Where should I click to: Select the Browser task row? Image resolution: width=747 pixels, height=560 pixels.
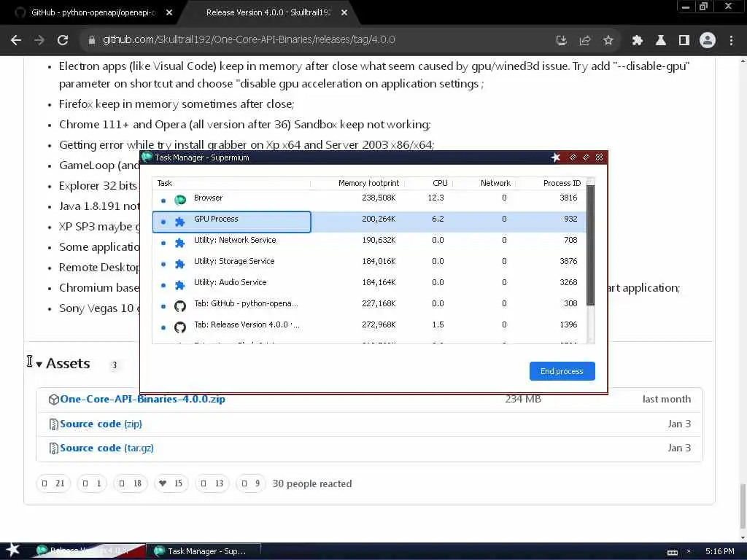click(x=369, y=200)
